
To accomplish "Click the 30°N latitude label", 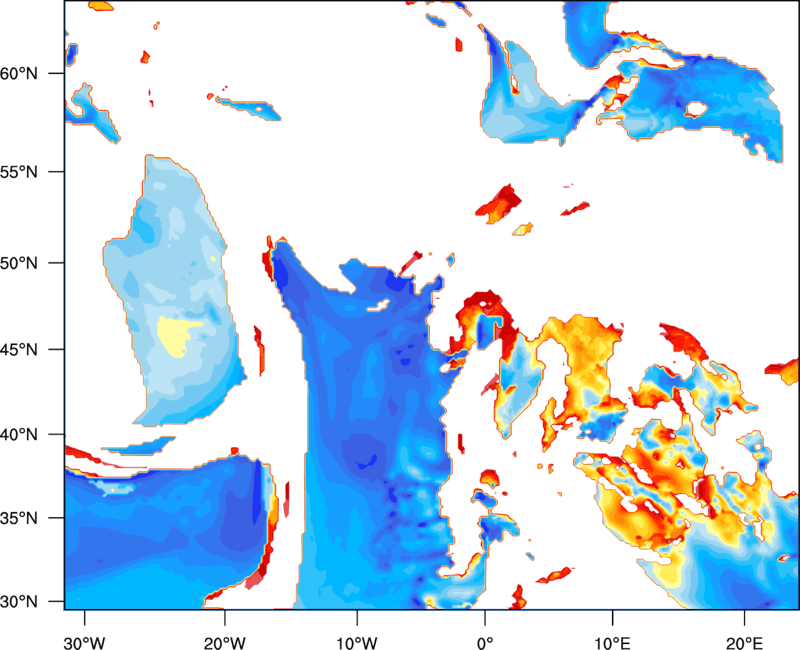I will click(19, 602).
